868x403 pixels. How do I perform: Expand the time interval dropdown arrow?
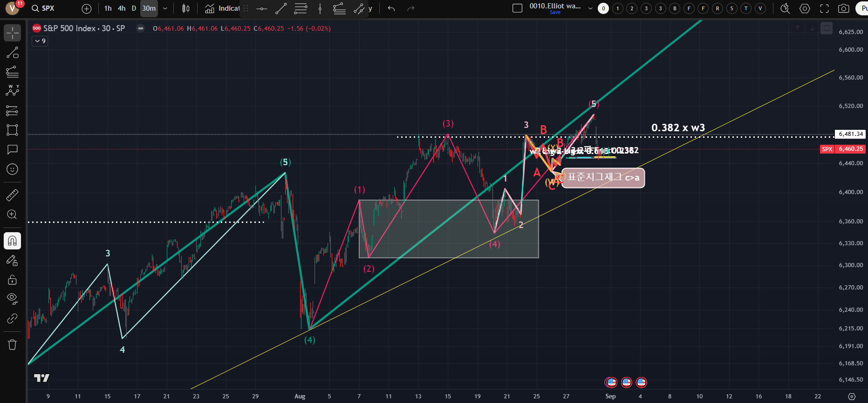tap(165, 8)
